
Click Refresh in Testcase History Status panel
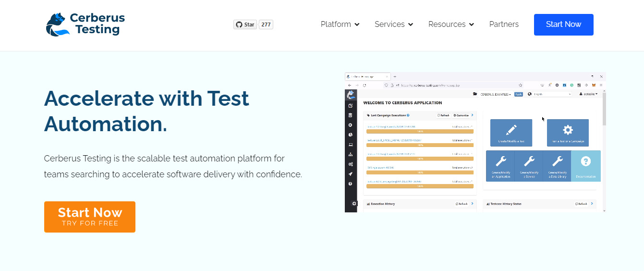(x=581, y=204)
